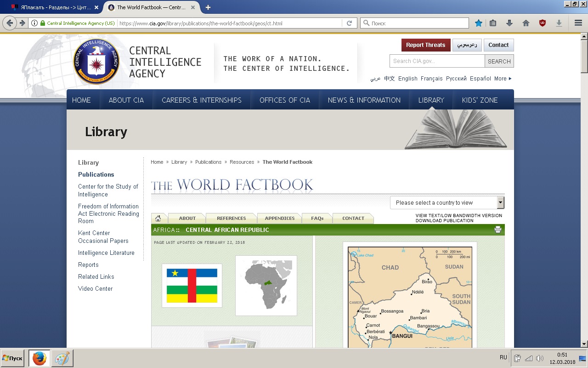Enlarge the Central African Republic flag
The width and height of the screenshot is (588, 368).
(192, 286)
